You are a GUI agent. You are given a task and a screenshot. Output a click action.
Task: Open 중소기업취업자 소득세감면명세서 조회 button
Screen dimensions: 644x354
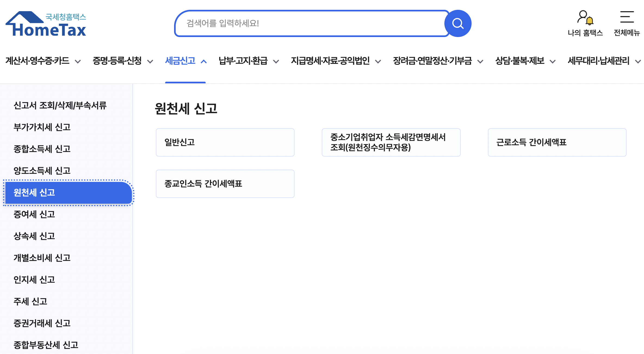click(x=391, y=142)
